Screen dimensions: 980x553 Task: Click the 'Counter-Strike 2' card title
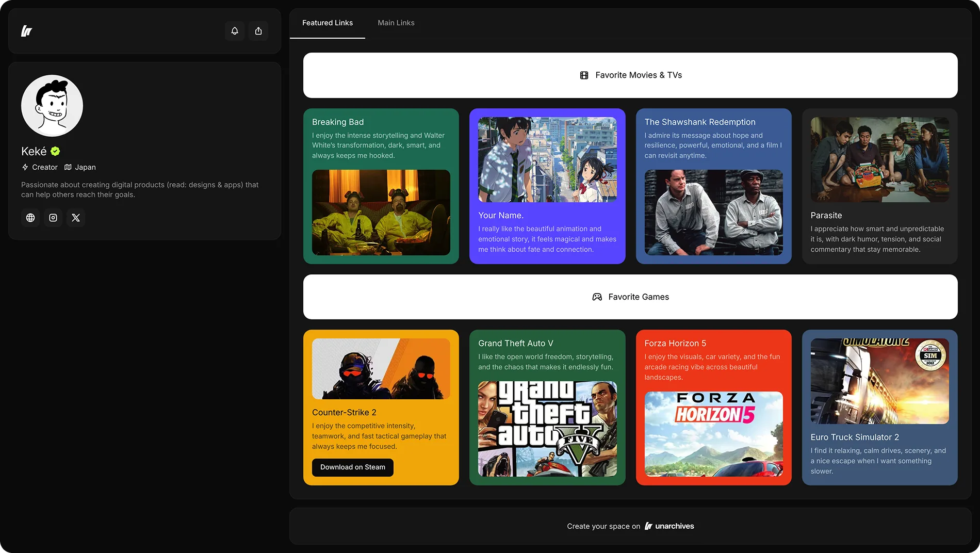(x=344, y=413)
